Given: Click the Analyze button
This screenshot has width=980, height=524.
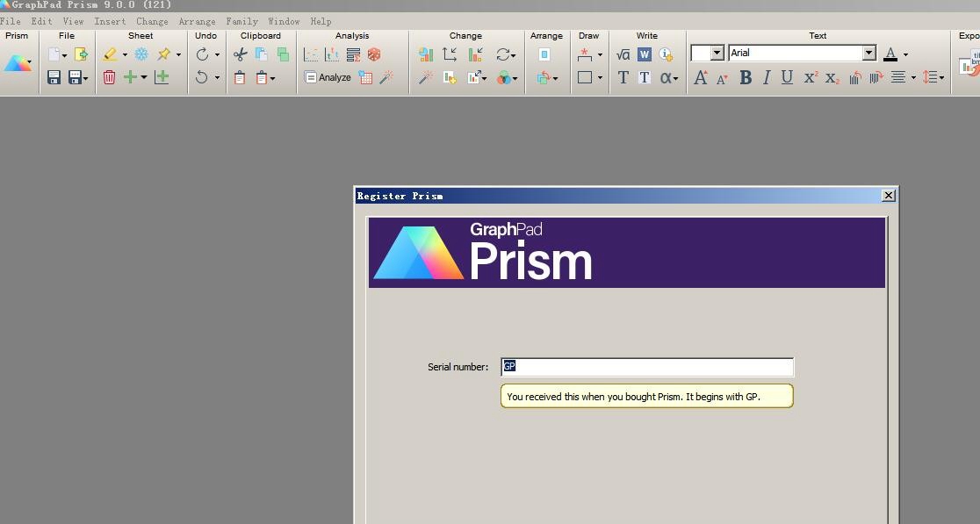Looking at the screenshot, I should [328, 77].
